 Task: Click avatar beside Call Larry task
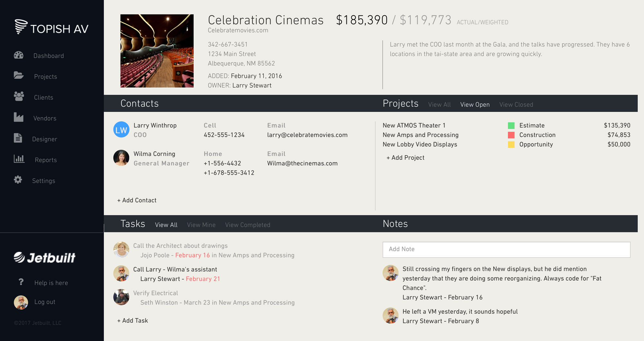pyautogui.click(x=121, y=273)
